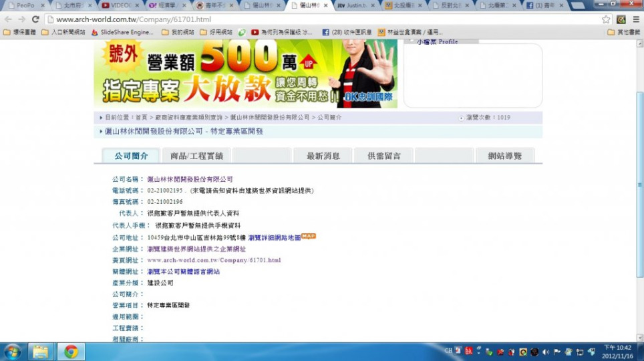Click the orange MAP icon beside address

point(308,236)
